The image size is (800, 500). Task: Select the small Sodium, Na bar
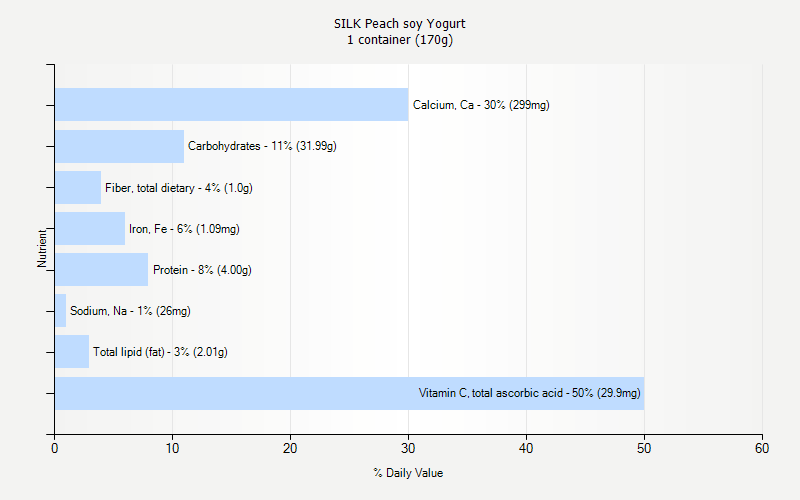61,311
